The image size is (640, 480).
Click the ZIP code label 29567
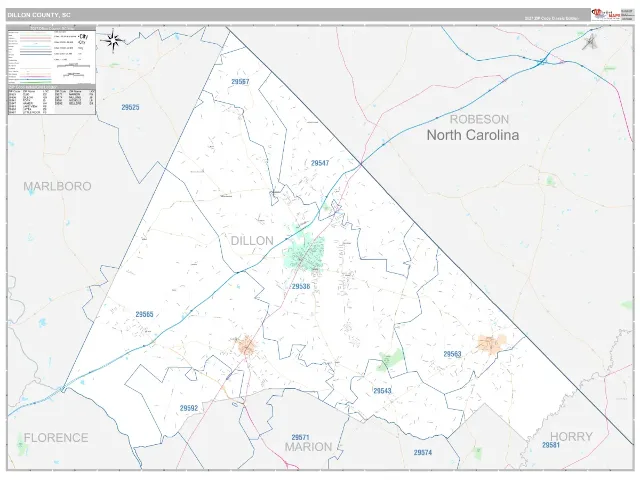pos(240,82)
